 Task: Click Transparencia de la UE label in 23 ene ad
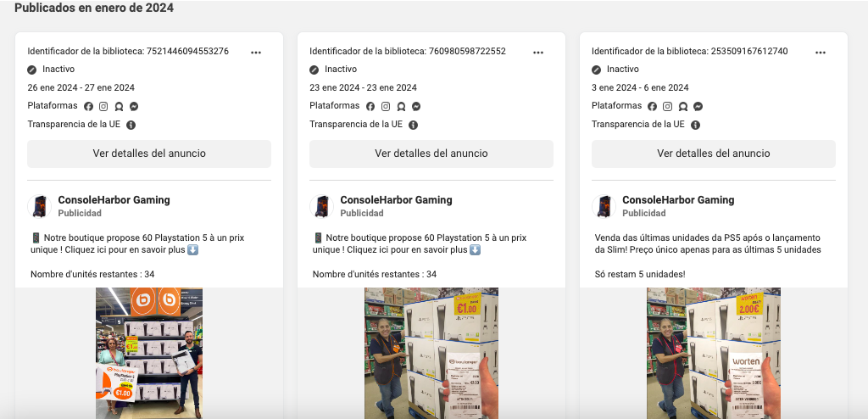[x=356, y=124]
